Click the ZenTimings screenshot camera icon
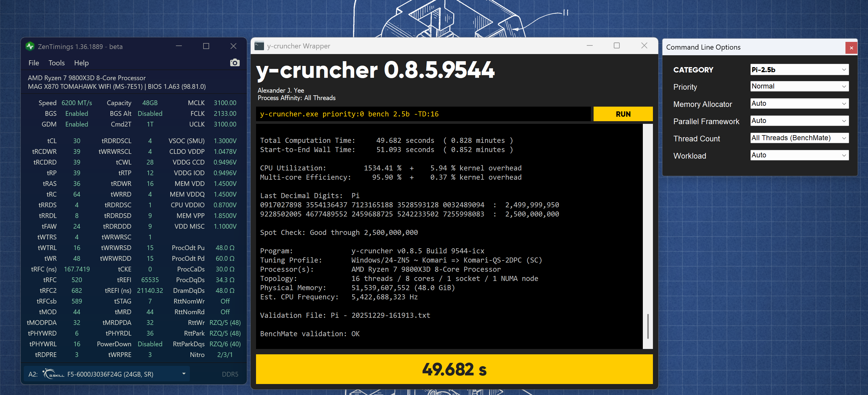868x395 pixels. [235, 63]
